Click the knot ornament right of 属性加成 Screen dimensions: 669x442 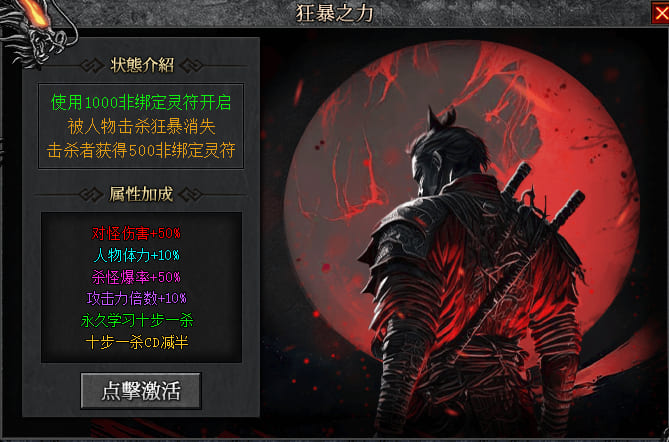190,195
